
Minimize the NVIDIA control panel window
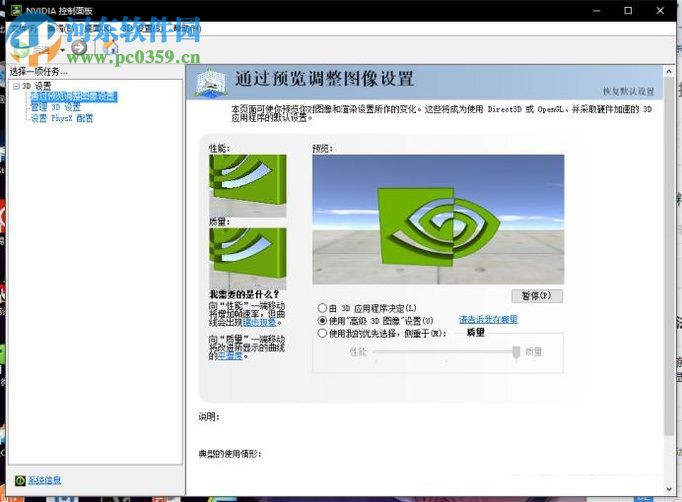(x=597, y=10)
